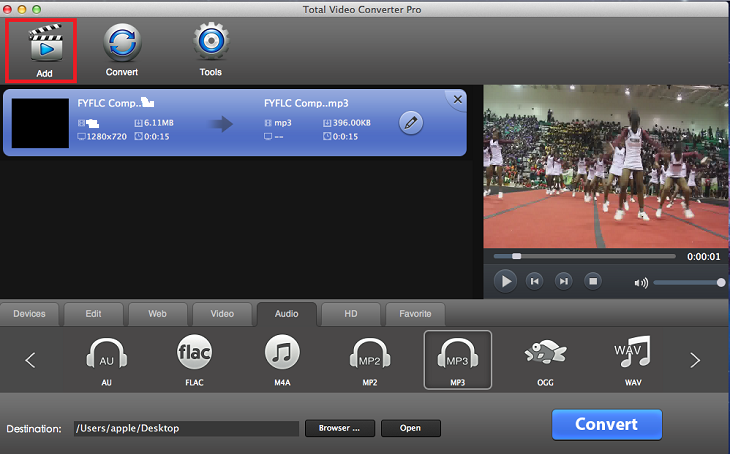730x454 pixels.
Task: Click the big blue Convert button
Action: (607, 424)
